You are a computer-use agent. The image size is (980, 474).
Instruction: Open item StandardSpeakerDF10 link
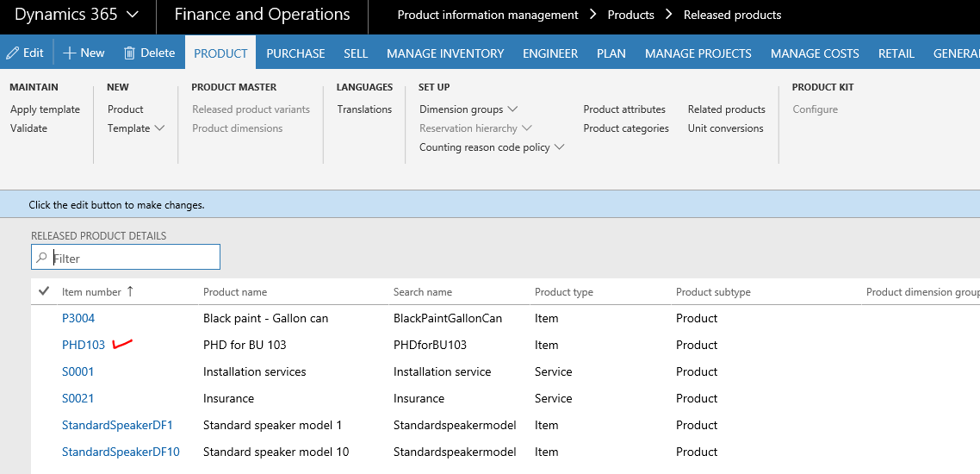[121, 452]
